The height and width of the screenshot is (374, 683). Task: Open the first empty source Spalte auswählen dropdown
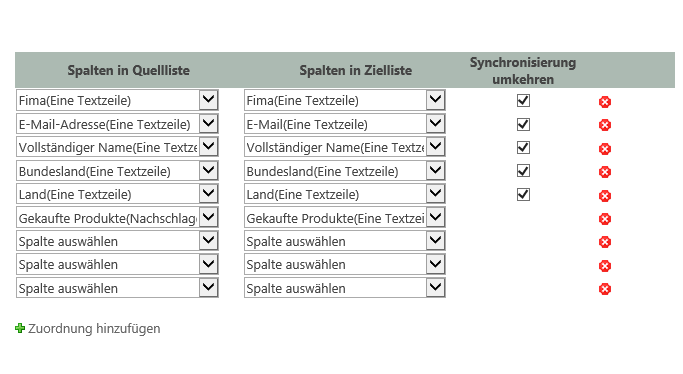click(x=117, y=241)
